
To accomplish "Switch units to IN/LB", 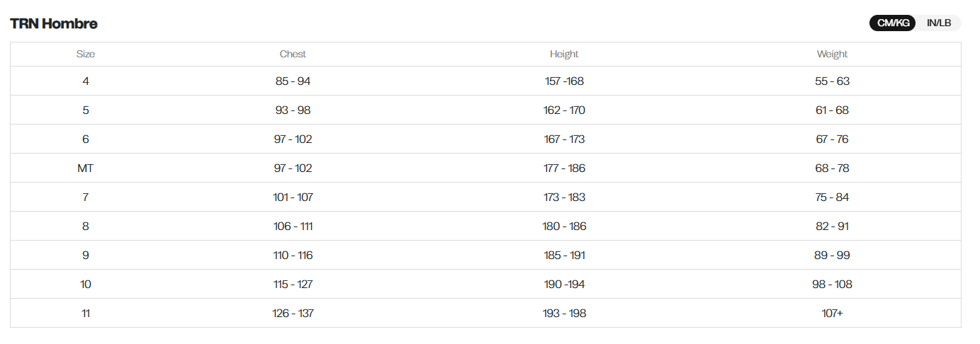I will 939,23.
